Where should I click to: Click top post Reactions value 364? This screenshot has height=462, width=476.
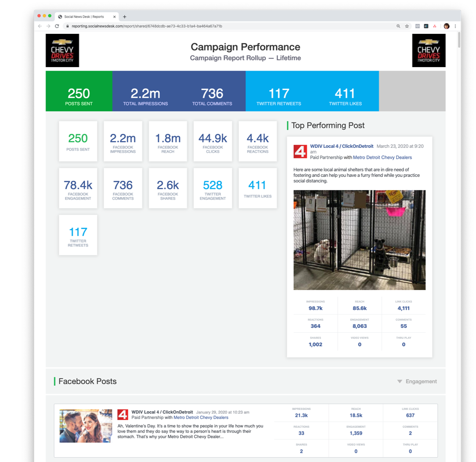(x=315, y=326)
